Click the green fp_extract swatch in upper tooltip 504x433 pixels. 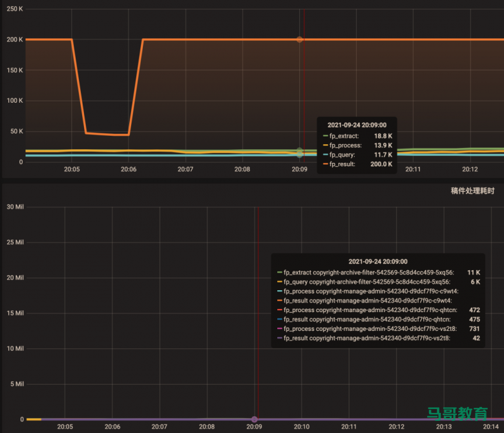326,136
